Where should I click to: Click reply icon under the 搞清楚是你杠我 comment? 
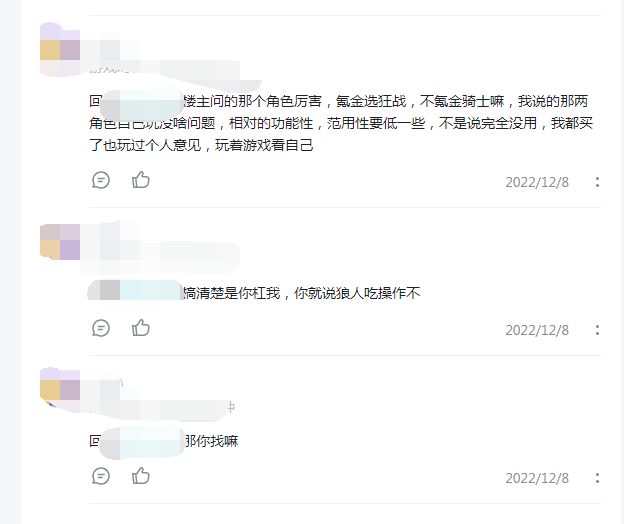click(x=101, y=328)
